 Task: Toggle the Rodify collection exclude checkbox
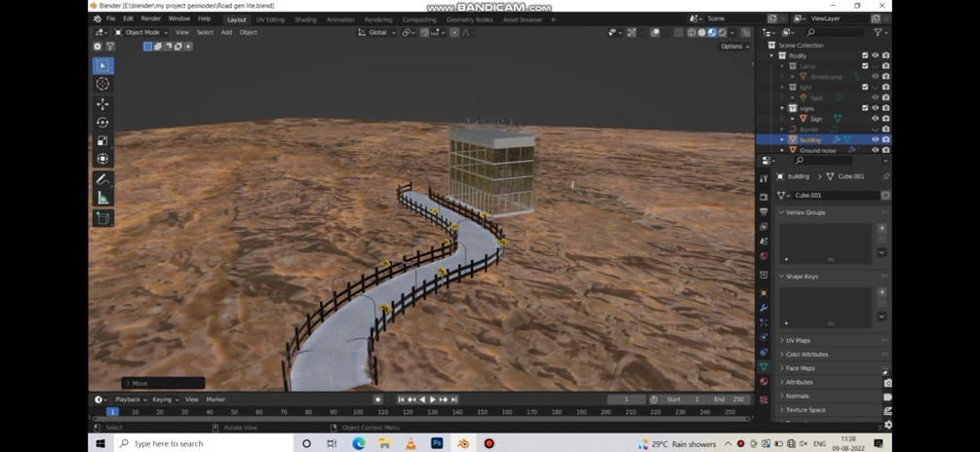coord(865,56)
